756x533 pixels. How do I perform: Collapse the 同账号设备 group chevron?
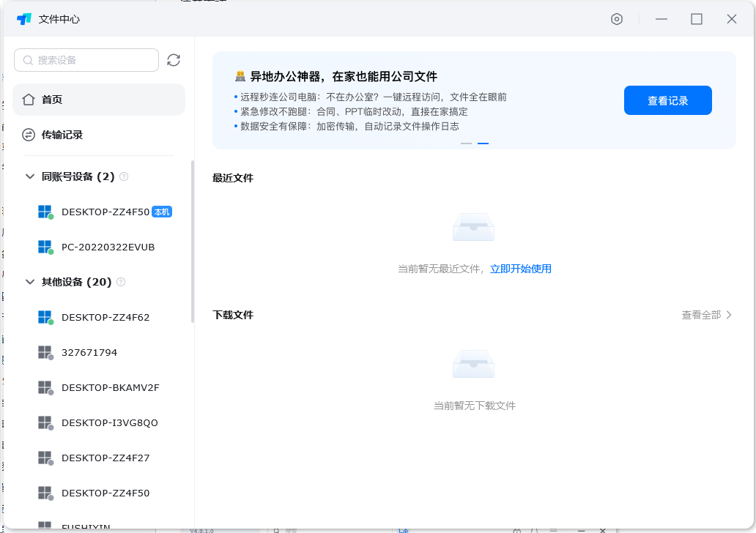(x=30, y=176)
